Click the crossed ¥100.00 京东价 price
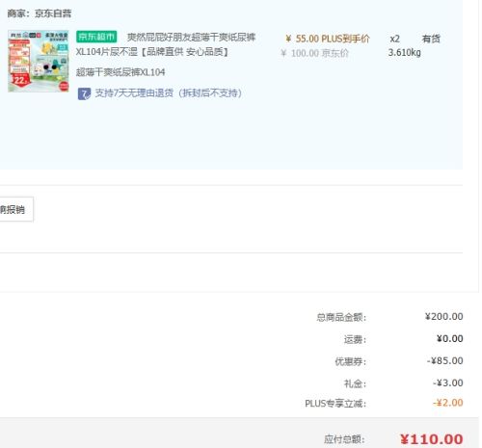This screenshot has width=482, height=448. point(314,53)
